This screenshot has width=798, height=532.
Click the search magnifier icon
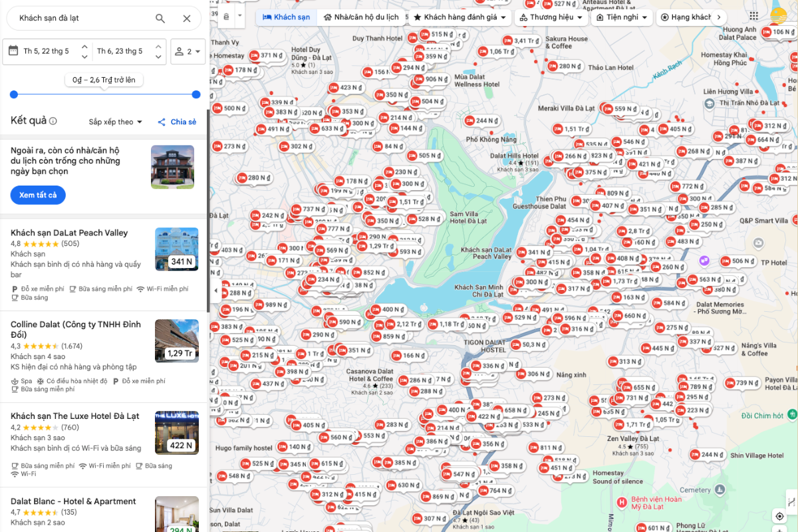pos(160,18)
